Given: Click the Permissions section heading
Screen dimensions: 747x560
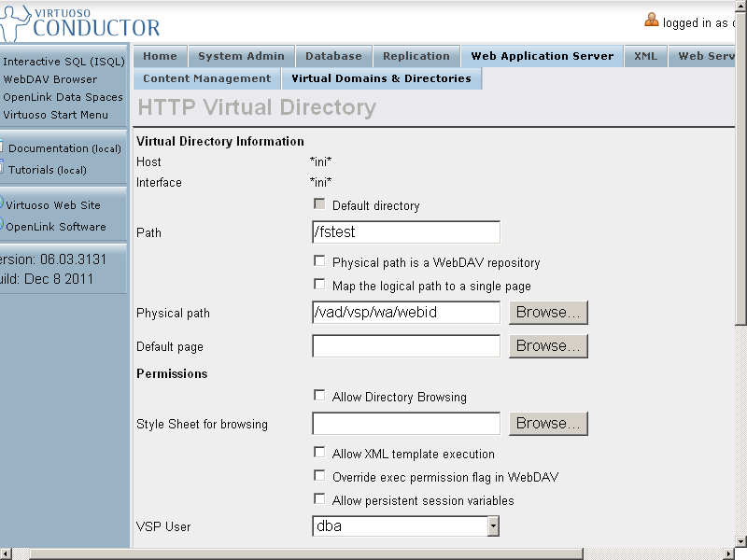Looking at the screenshot, I should pyautogui.click(x=172, y=374).
